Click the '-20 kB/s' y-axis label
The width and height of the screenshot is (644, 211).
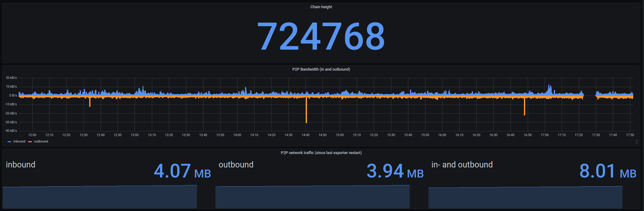(11, 113)
